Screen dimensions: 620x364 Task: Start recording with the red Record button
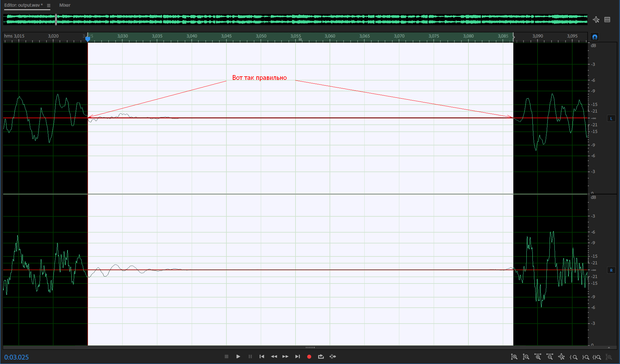[x=309, y=357]
